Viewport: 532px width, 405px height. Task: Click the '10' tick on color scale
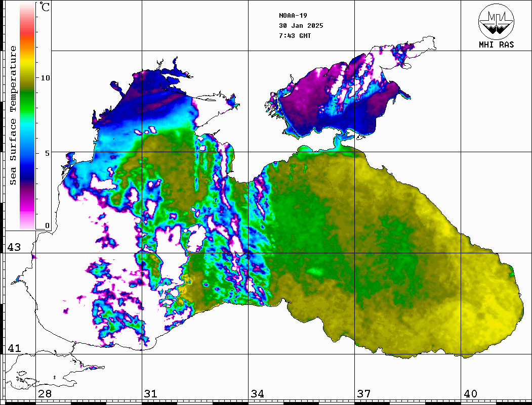tap(45, 78)
